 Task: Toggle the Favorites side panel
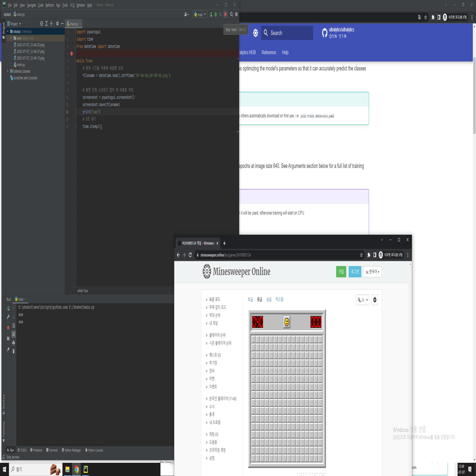click(3, 431)
